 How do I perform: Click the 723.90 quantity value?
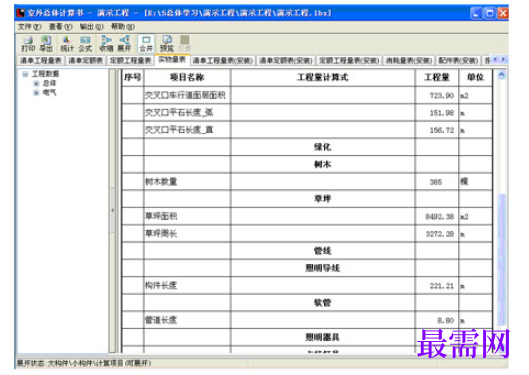(442, 96)
